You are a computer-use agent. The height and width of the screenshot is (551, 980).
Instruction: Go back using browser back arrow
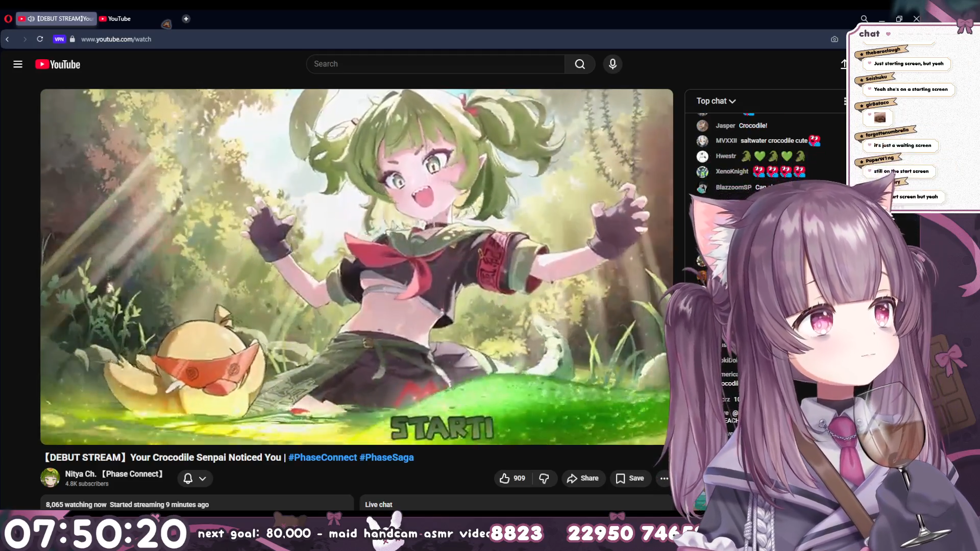pyautogui.click(x=8, y=39)
